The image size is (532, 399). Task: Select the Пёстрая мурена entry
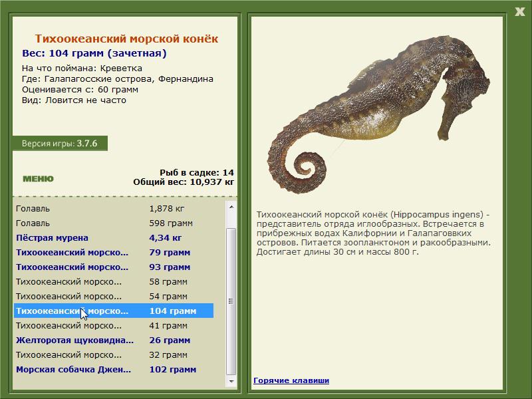point(114,238)
